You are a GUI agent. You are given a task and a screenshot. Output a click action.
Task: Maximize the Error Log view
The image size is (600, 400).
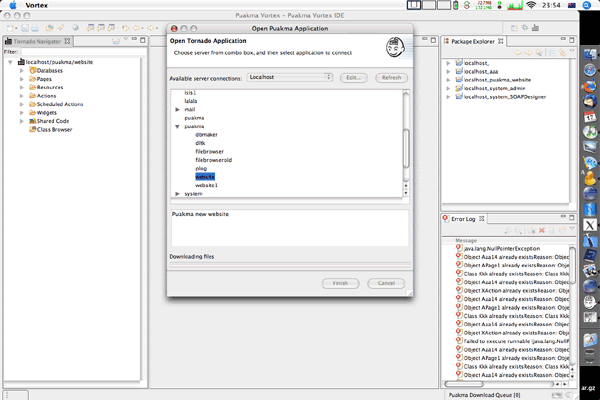[x=572, y=217]
